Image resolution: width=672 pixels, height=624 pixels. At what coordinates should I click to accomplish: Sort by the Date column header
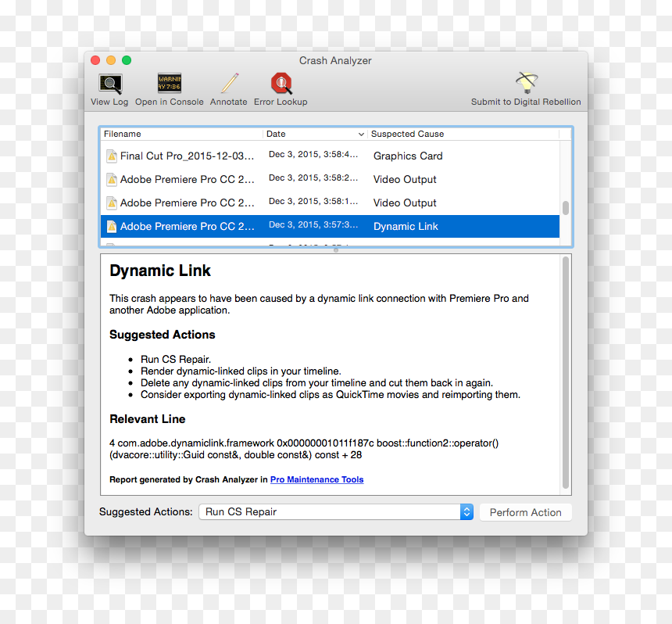(x=315, y=134)
